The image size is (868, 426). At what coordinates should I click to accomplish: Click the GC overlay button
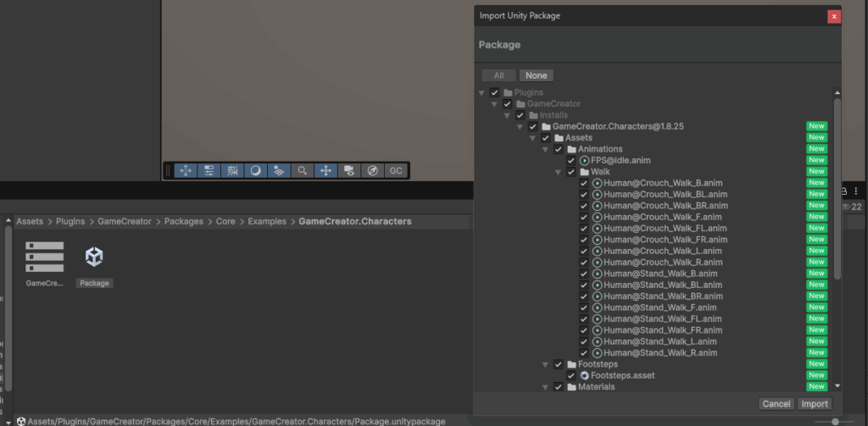pyautogui.click(x=396, y=170)
